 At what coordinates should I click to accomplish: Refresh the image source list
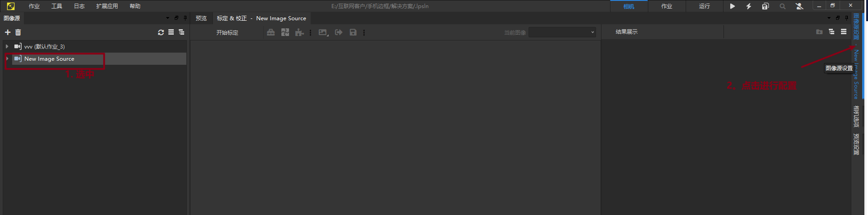click(x=161, y=32)
